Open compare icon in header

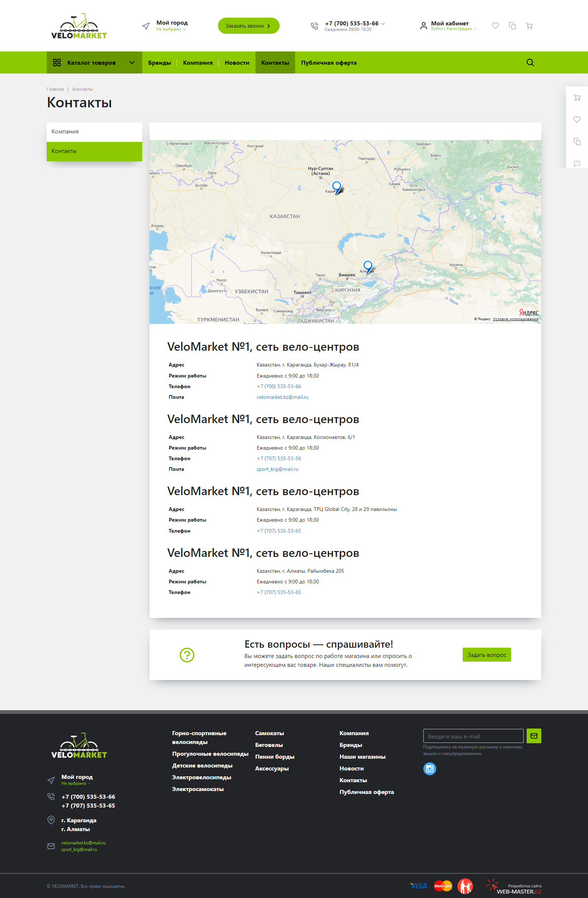click(512, 26)
